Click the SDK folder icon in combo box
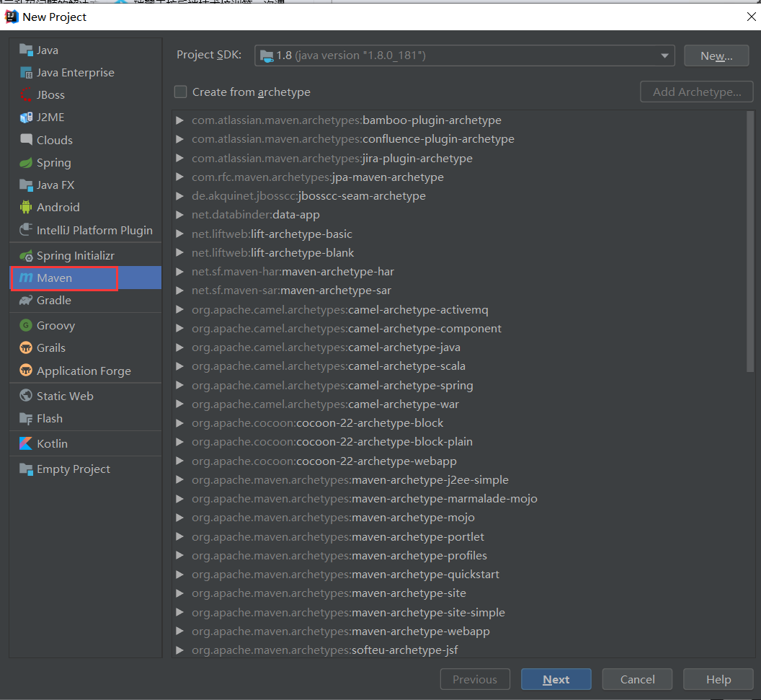This screenshot has width=761, height=700. 267,56
